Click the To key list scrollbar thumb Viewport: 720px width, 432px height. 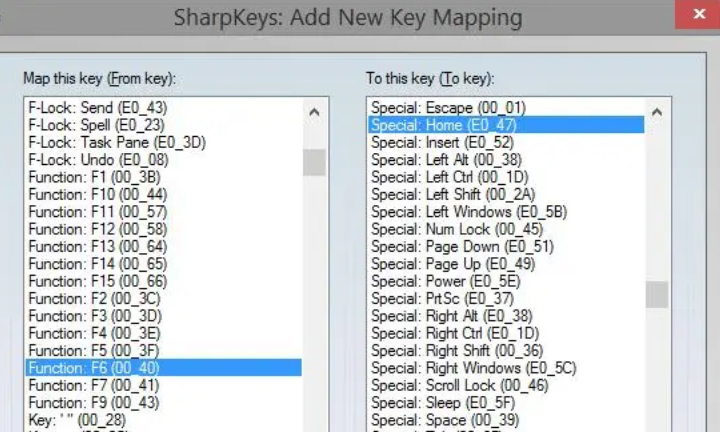coord(657,294)
